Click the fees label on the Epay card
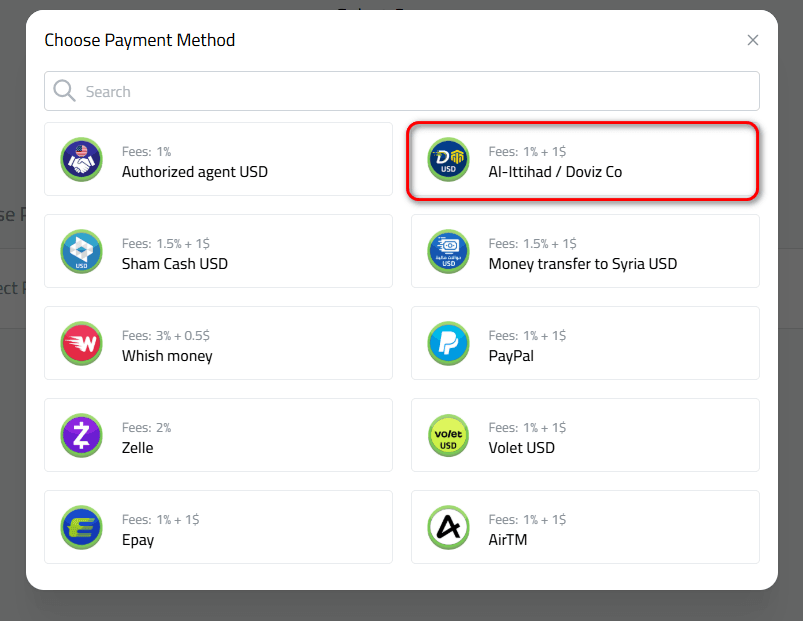Image resolution: width=803 pixels, height=621 pixels. pyautogui.click(x=161, y=520)
